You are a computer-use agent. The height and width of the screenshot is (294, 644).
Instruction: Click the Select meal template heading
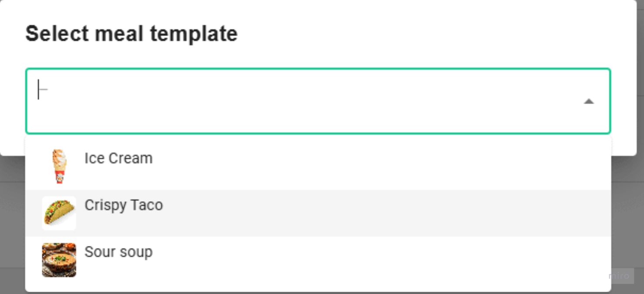pos(132,33)
